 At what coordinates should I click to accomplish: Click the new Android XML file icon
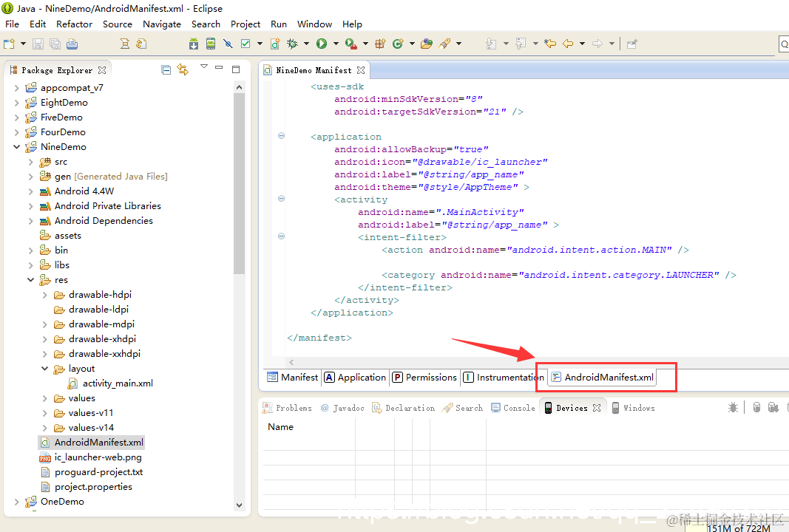(x=275, y=44)
